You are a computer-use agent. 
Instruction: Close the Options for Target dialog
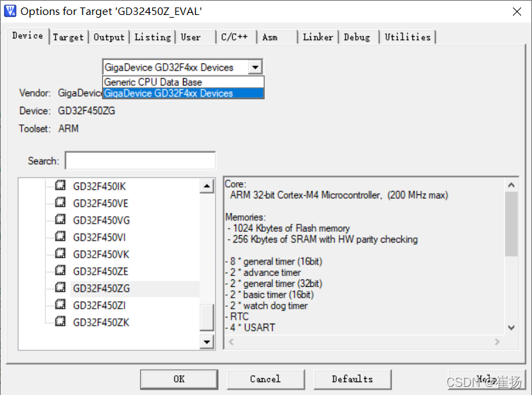(517, 12)
